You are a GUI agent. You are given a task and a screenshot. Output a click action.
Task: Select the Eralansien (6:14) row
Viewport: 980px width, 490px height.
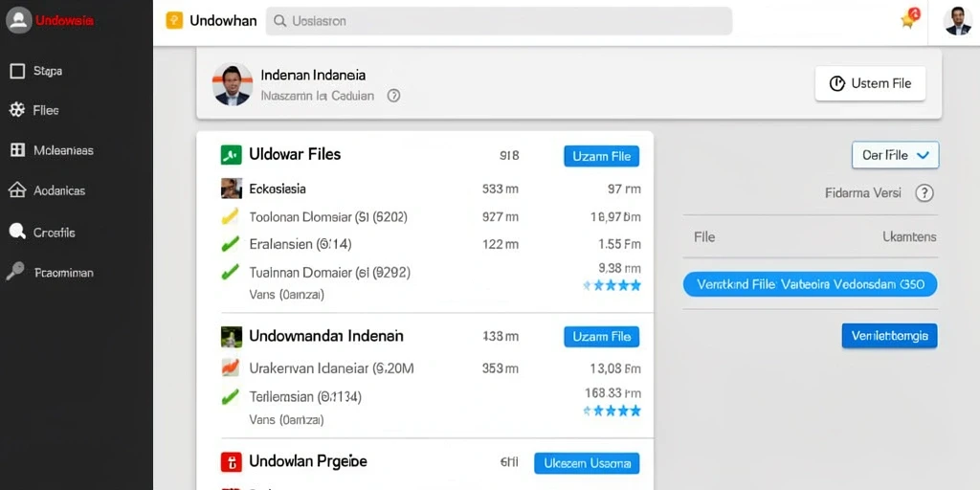[x=432, y=244]
